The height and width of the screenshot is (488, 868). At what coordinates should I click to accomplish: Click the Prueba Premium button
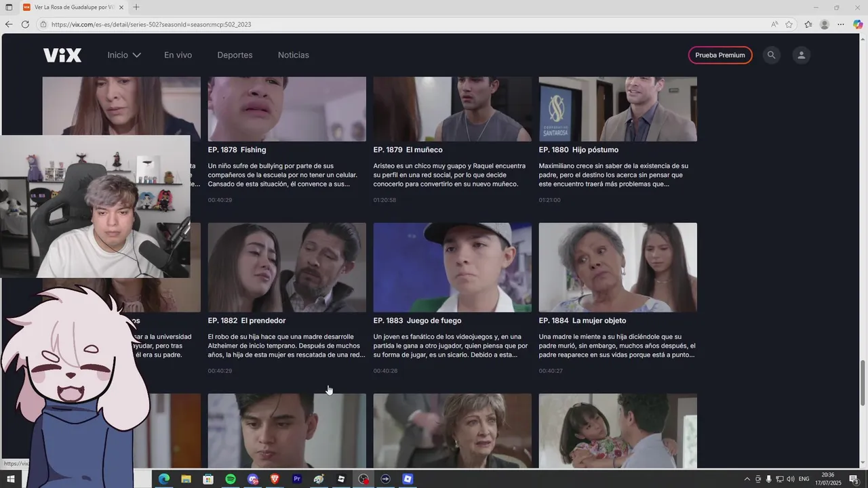(720, 55)
